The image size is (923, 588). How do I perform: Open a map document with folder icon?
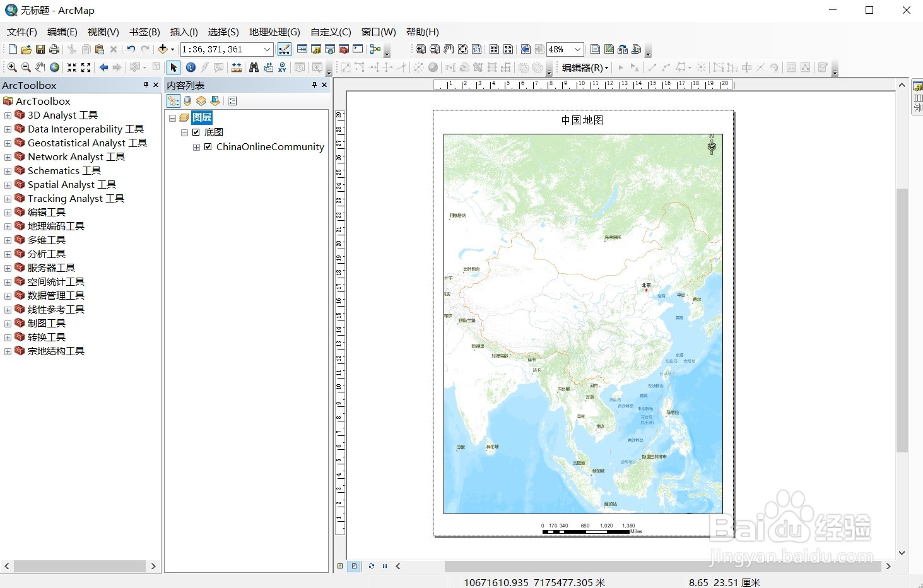(x=26, y=49)
